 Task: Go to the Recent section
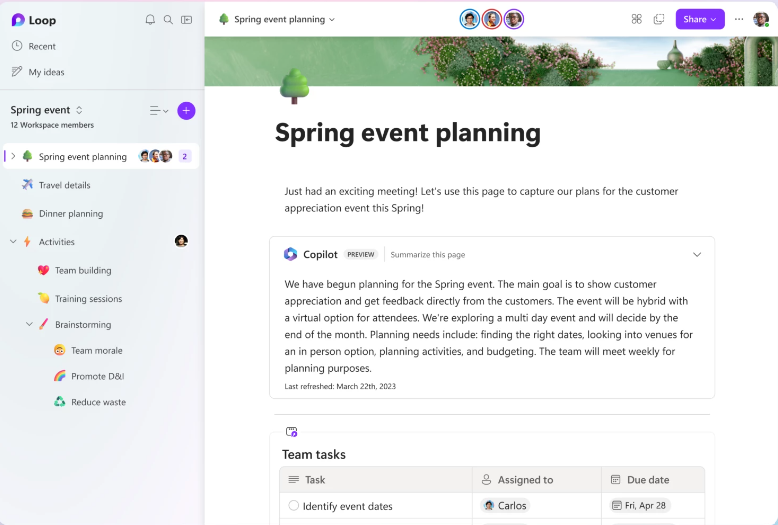coord(41,46)
